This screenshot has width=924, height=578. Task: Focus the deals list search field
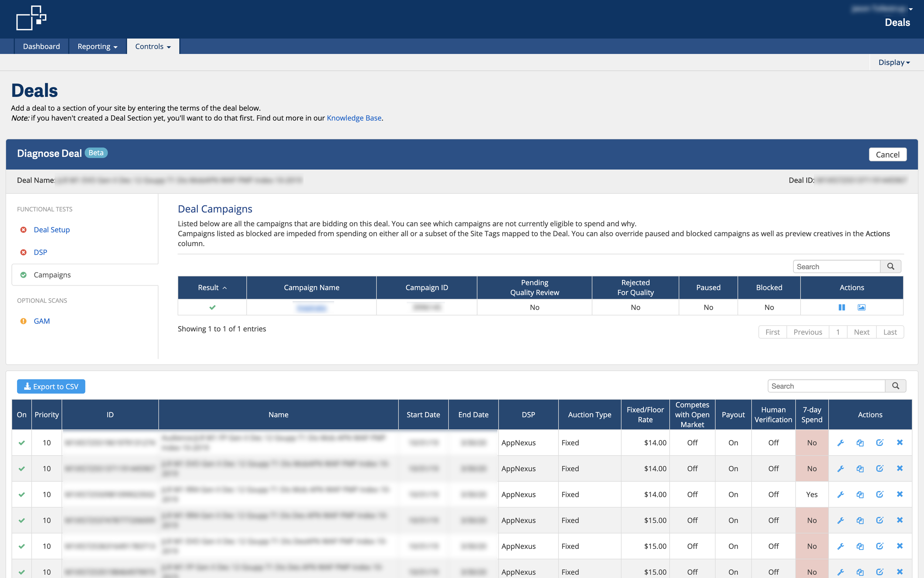(826, 386)
